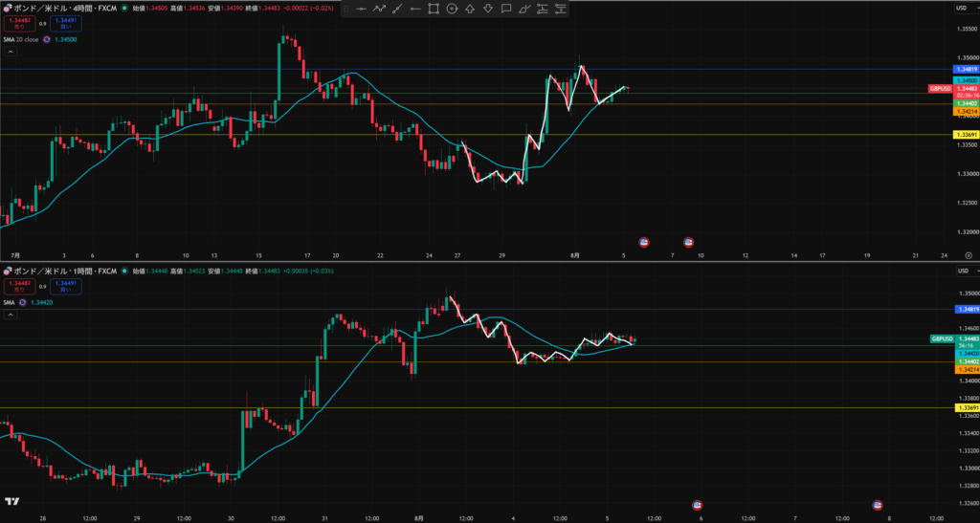This screenshot has width=980, height=523.
Task: Click the sell button on 1-hour chart
Action: [19, 287]
